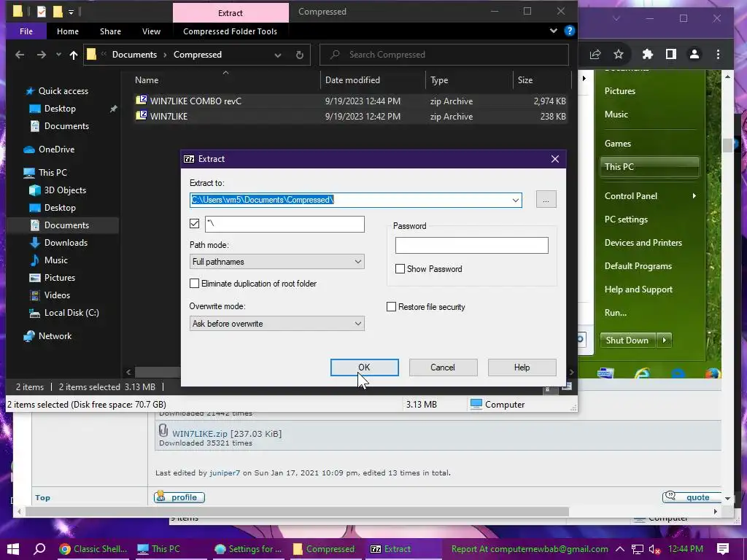
Task: Open WIN7LIKE.zip download link
Action: (200, 434)
